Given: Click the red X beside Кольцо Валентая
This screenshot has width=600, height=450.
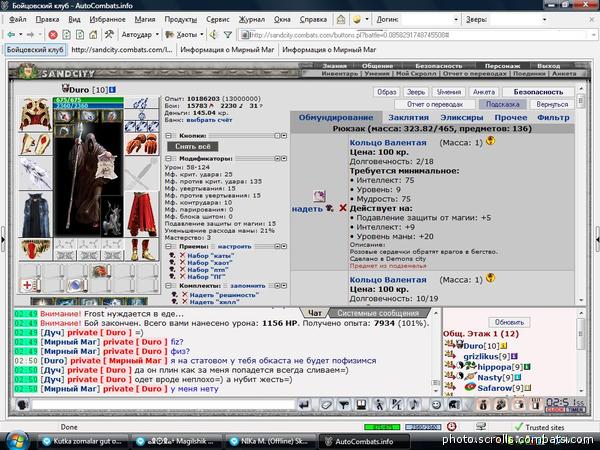Looking at the screenshot, I should [x=343, y=208].
